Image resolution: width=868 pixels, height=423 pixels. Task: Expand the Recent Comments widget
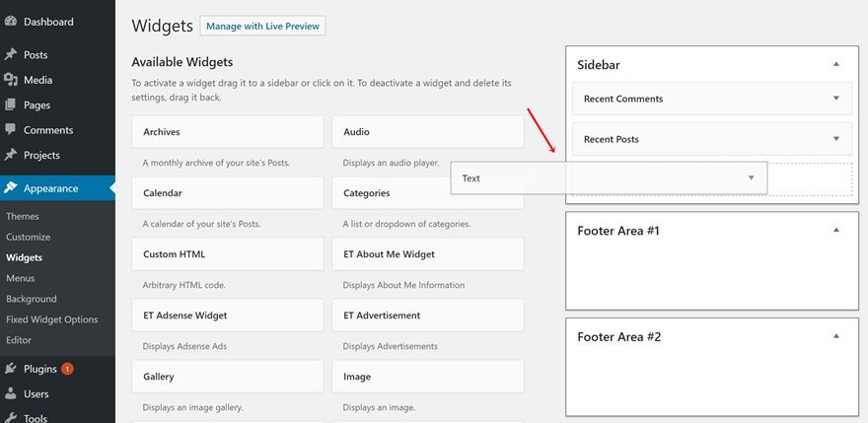(836, 99)
